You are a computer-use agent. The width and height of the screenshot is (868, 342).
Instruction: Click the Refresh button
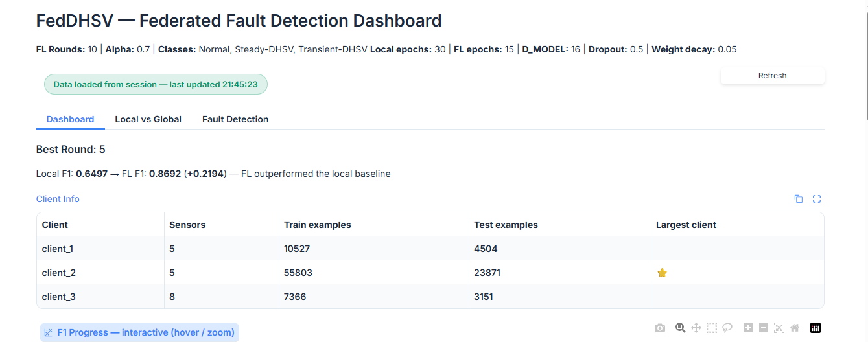pos(772,76)
